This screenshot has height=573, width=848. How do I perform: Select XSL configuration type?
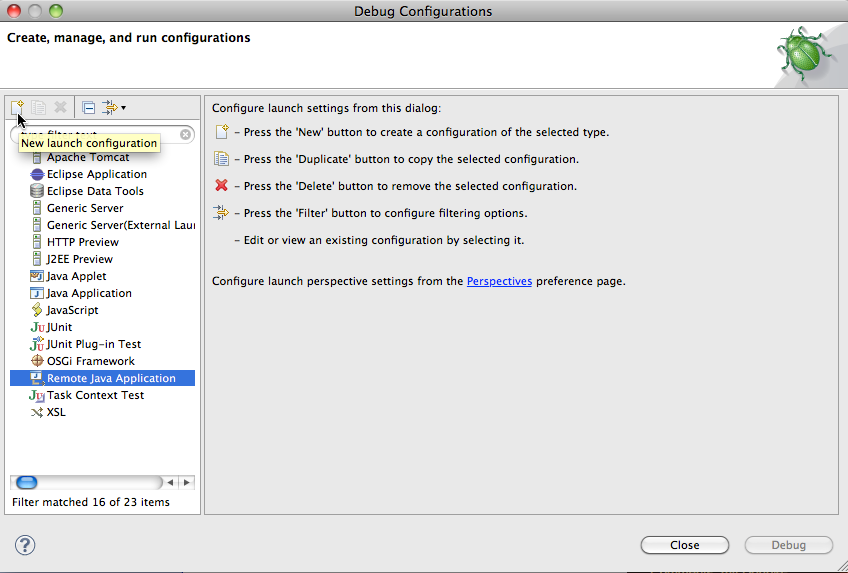(x=56, y=412)
